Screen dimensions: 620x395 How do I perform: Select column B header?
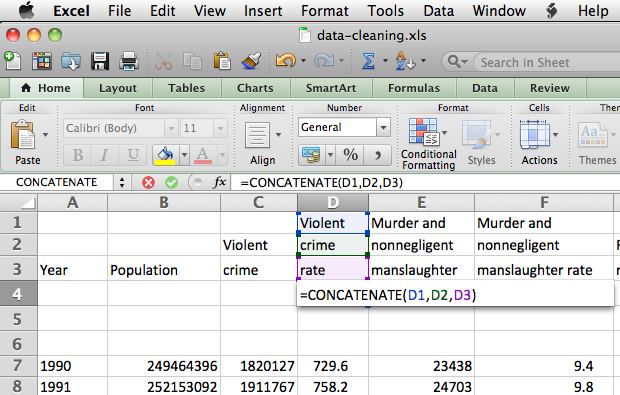(x=164, y=202)
